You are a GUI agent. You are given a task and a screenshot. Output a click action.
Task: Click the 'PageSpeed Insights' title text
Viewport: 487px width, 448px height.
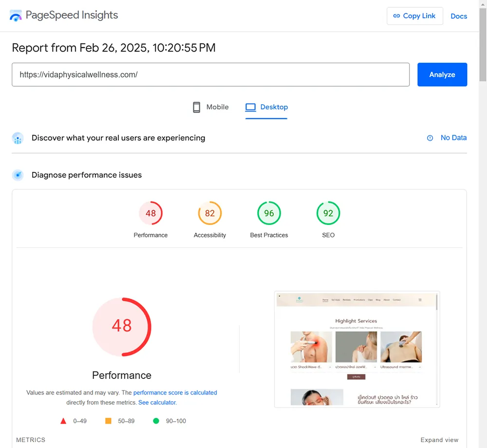(72, 15)
